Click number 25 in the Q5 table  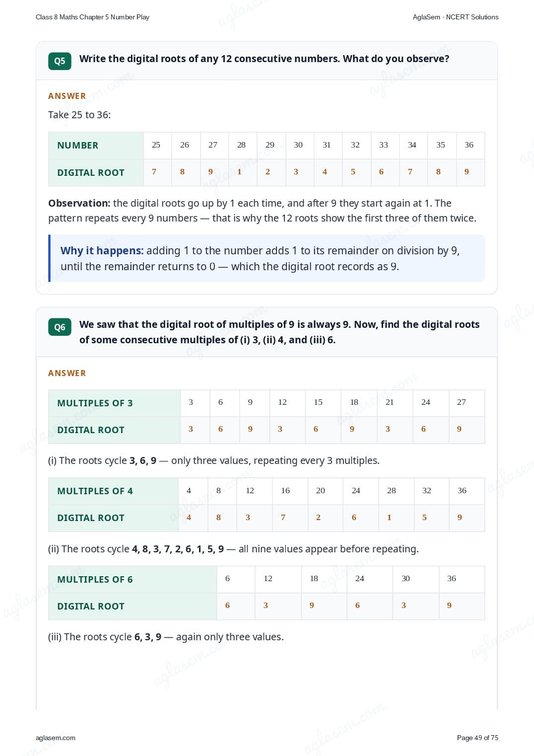pyautogui.click(x=156, y=145)
